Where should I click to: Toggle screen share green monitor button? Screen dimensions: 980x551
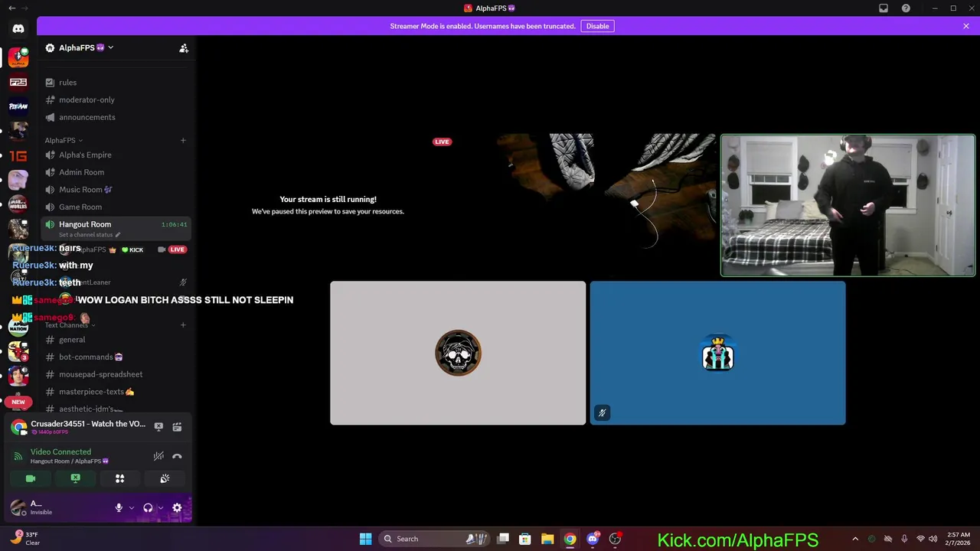(x=75, y=478)
